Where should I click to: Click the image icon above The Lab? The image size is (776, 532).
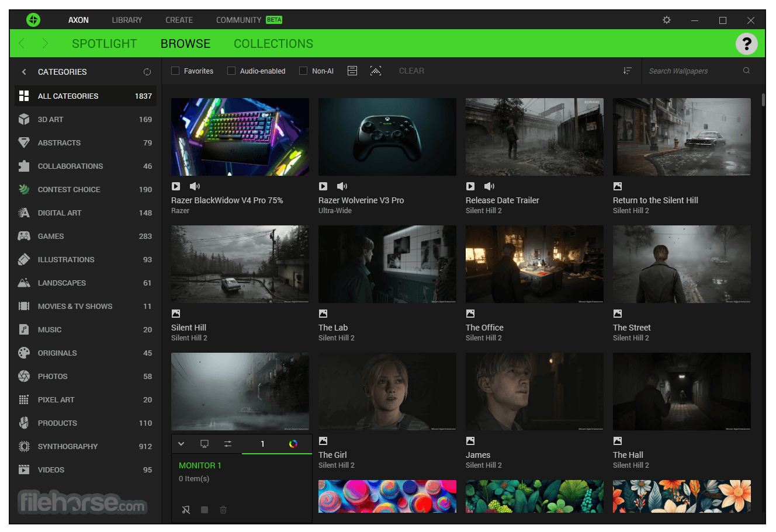tap(323, 314)
